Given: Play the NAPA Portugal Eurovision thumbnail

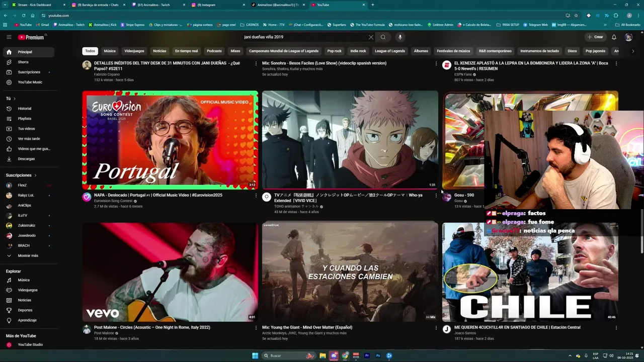Looking at the screenshot, I should [x=170, y=140].
